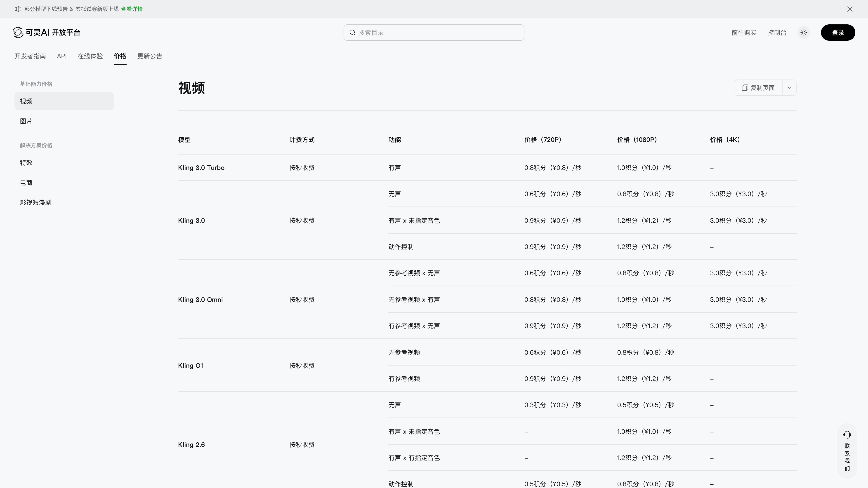
Task: Click the announcement speaker icon
Action: click(18, 9)
